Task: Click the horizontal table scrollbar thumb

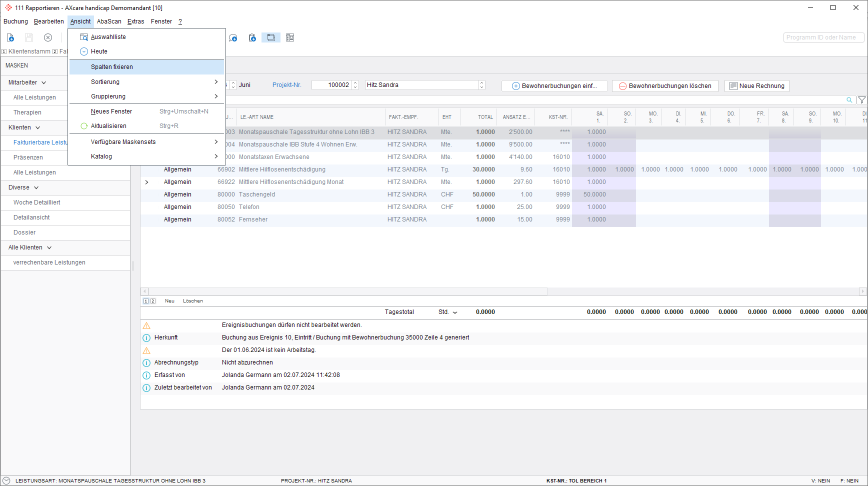Action: click(x=347, y=291)
